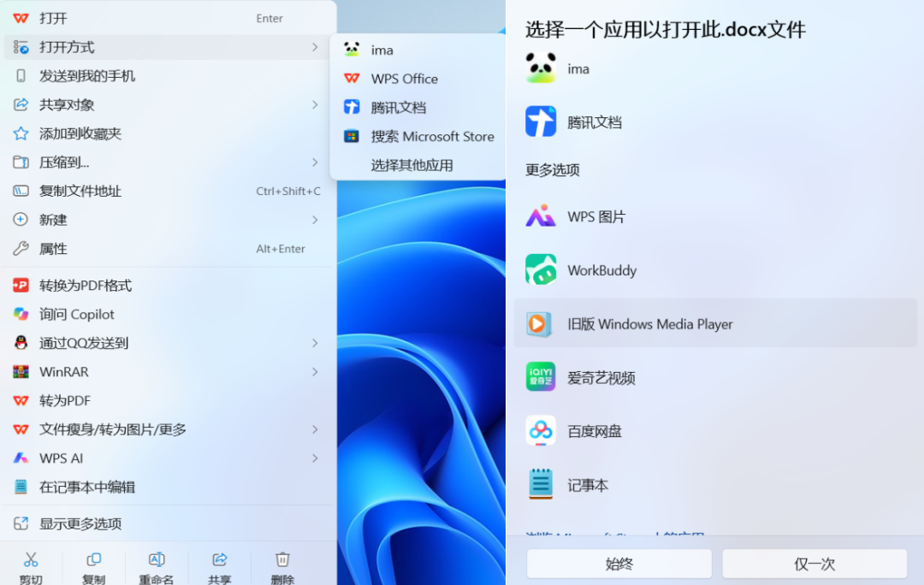This screenshot has width=924, height=585.
Task: Select 旧版 Windows Media Player entry
Action: pos(714,323)
